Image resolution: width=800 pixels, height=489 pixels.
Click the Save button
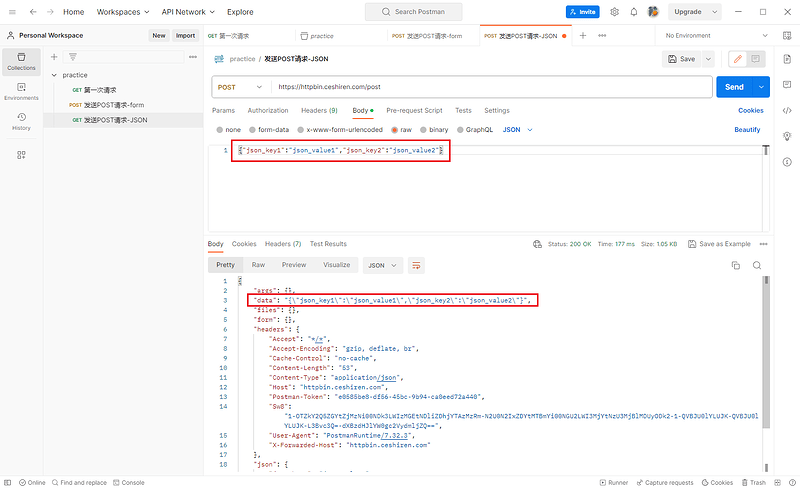coord(682,59)
